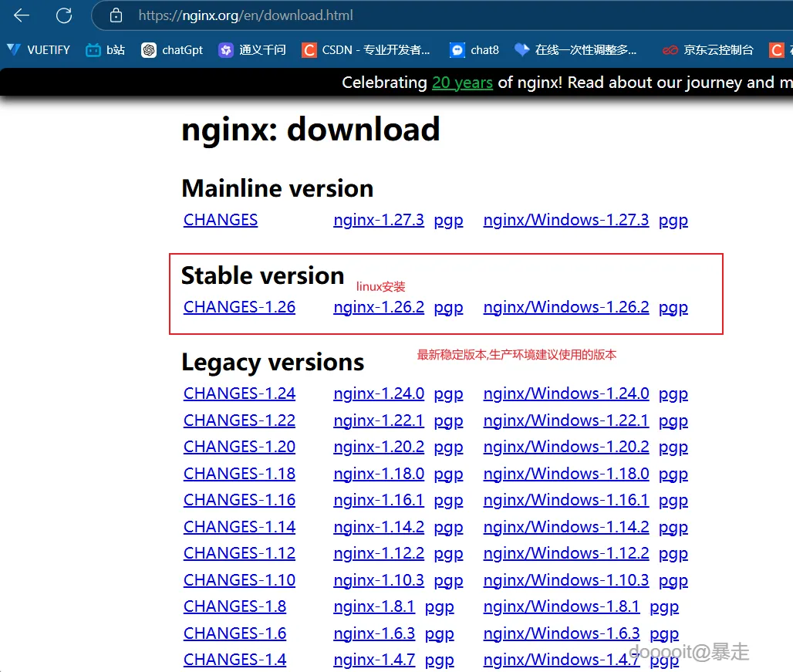
Task: Download nginx/Windows-1.6.3
Action: (562, 633)
